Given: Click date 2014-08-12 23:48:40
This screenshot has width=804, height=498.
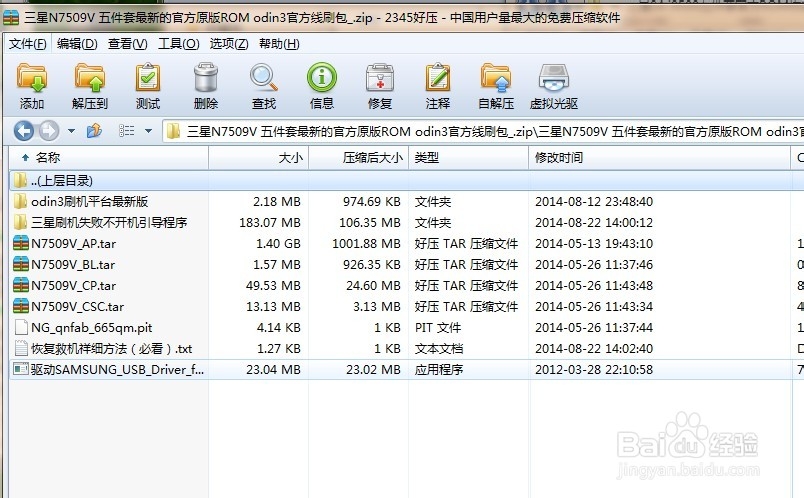Looking at the screenshot, I should [594, 202].
